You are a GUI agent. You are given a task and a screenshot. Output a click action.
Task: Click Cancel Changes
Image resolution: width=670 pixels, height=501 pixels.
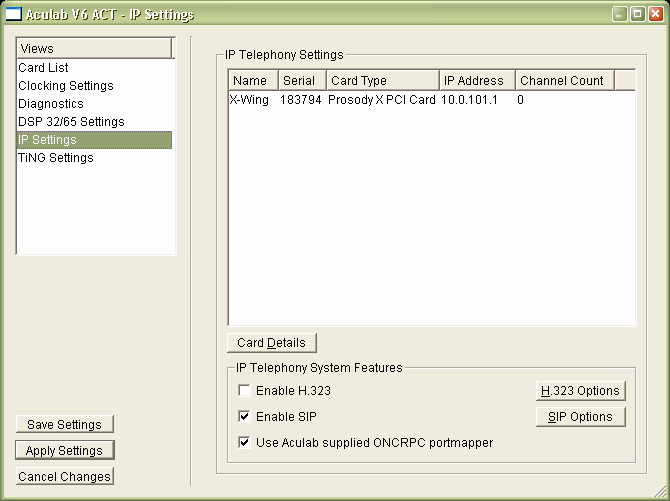tap(65, 476)
